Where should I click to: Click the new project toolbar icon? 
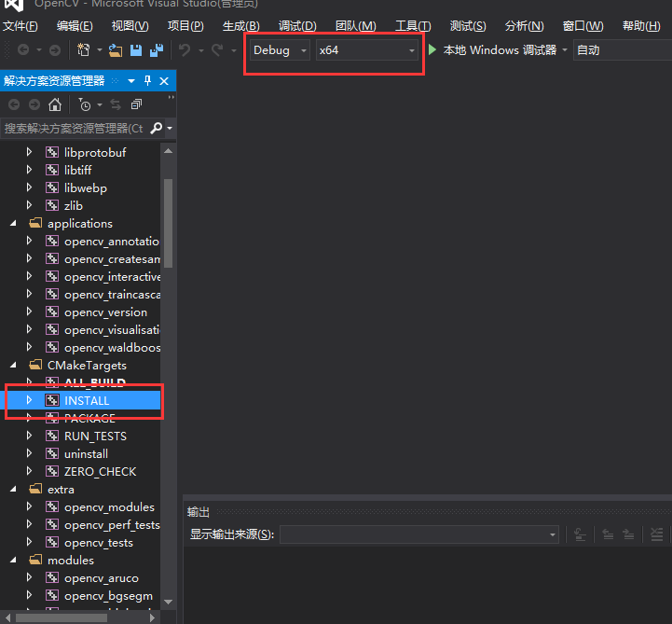(84, 50)
